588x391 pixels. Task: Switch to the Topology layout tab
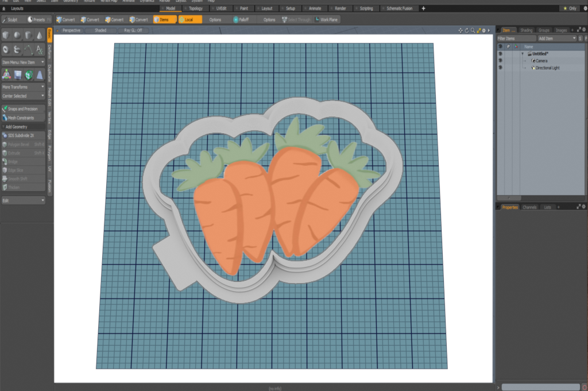(195, 9)
